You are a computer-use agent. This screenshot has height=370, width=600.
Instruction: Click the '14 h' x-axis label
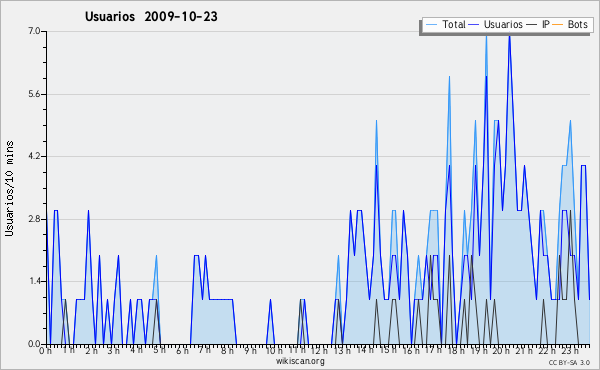[365, 350]
